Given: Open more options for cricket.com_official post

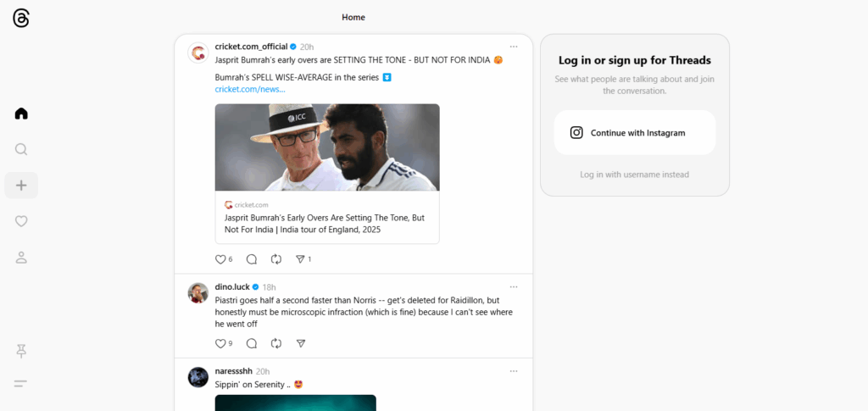Looking at the screenshot, I should [514, 47].
